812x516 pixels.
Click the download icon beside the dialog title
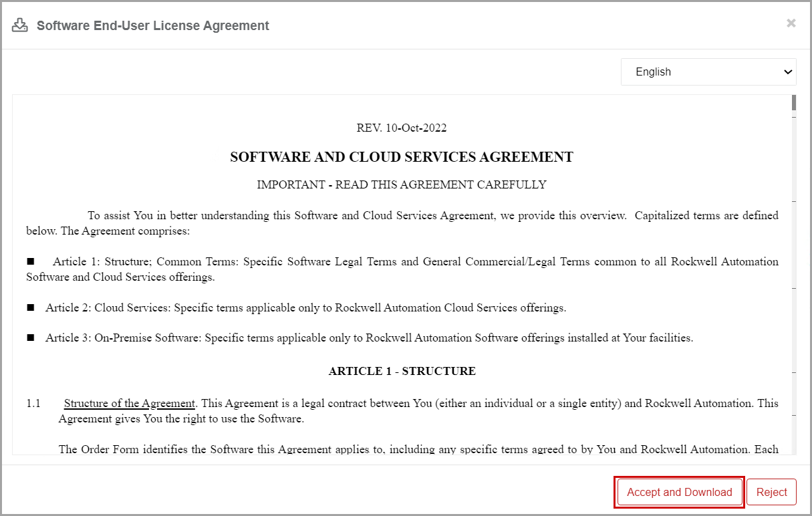click(20, 25)
